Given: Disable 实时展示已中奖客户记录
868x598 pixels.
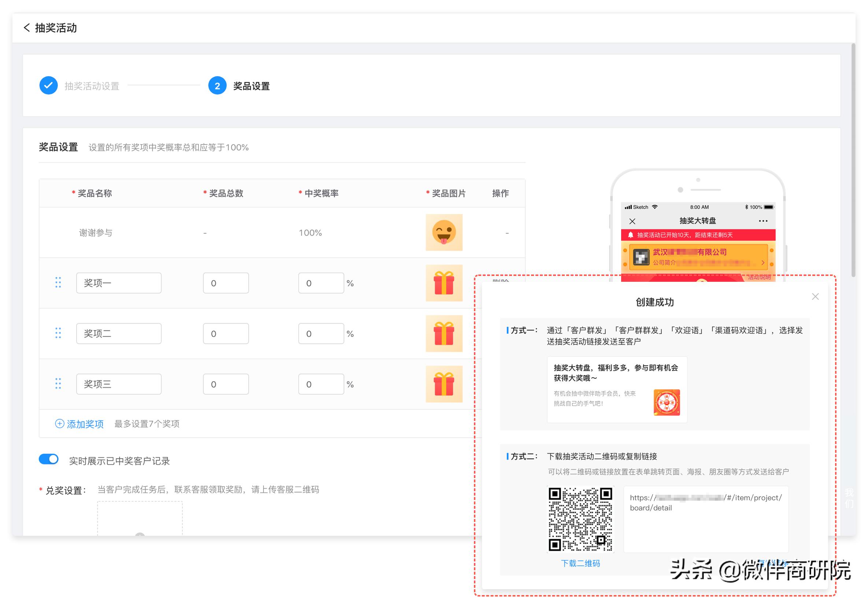Looking at the screenshot, I should (x=48, y=459).
